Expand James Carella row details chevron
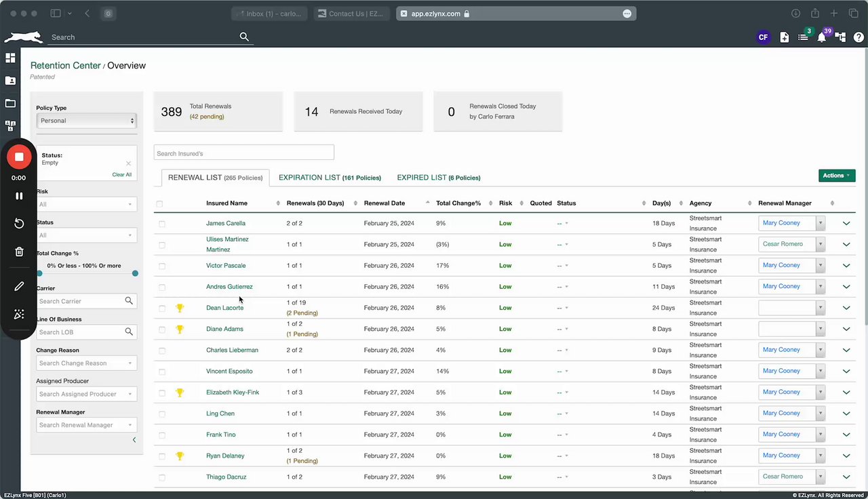Image resolution: width=868 pixels, height=499 pixels. pos(846,223)
